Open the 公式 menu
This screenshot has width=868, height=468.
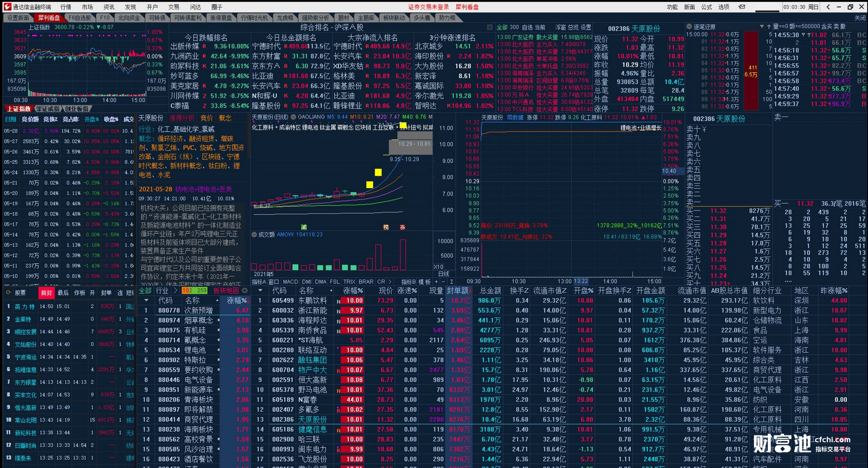706,7
